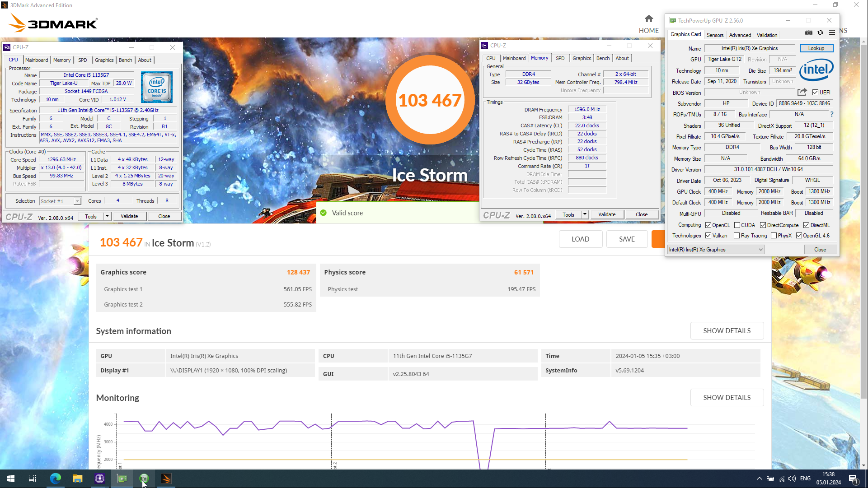The width and height of the screenshot is (868, 488).
Task: Toggle the DirectCompute checkbox
Action: tap(763, 225)
